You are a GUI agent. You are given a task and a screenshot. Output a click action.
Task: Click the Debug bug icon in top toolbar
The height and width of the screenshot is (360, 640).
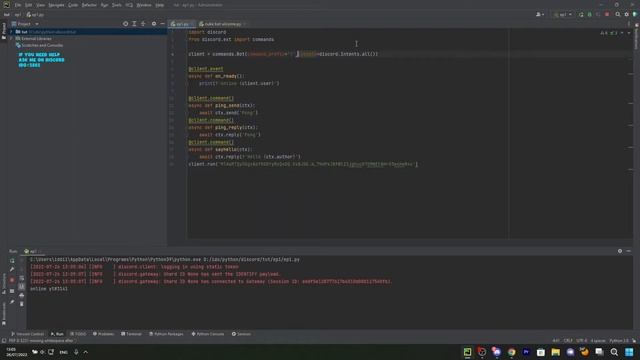click(589, 14)
